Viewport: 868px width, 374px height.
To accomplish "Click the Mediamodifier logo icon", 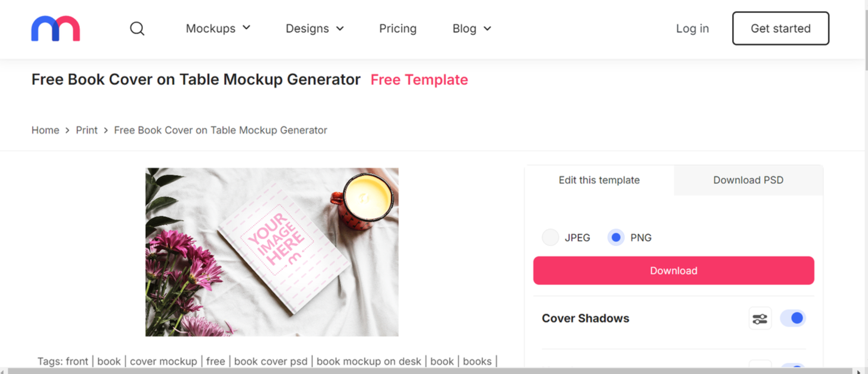I will [x=56, y=29].
